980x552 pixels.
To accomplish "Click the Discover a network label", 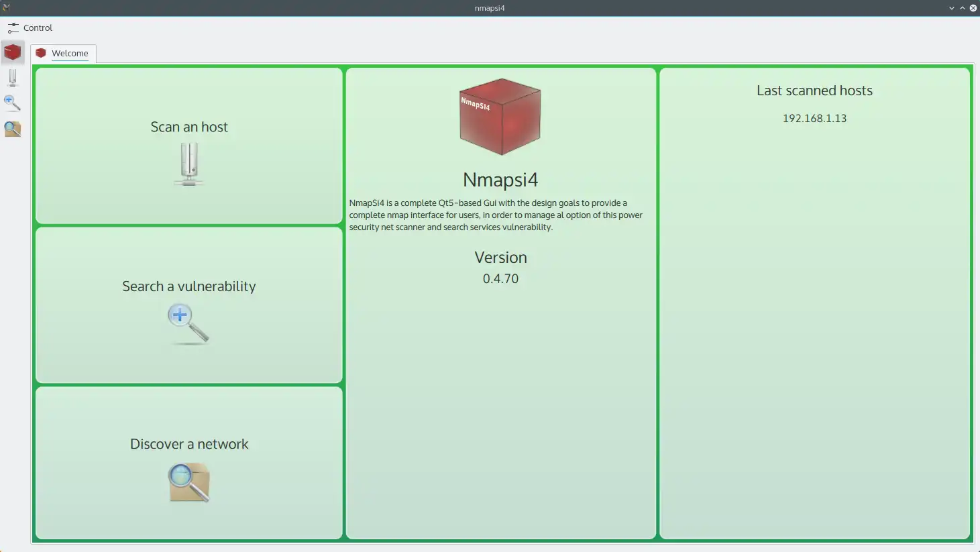I will coord(189,444).
